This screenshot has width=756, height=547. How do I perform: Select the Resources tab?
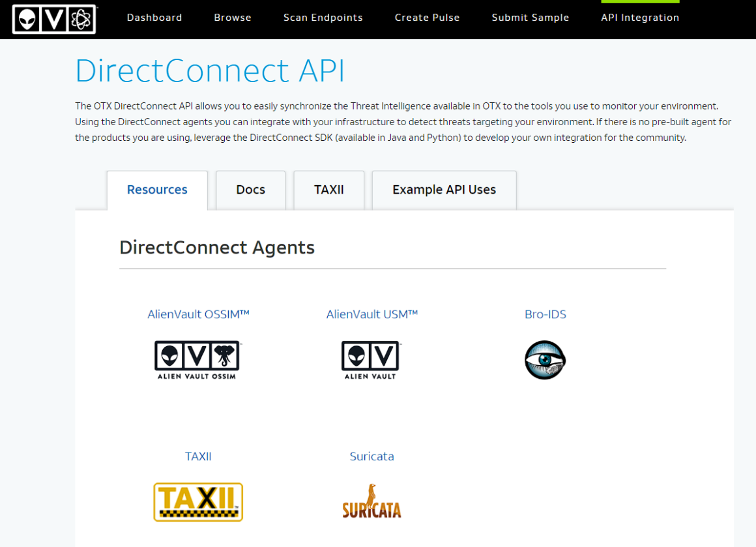click(x=157, y=190)
